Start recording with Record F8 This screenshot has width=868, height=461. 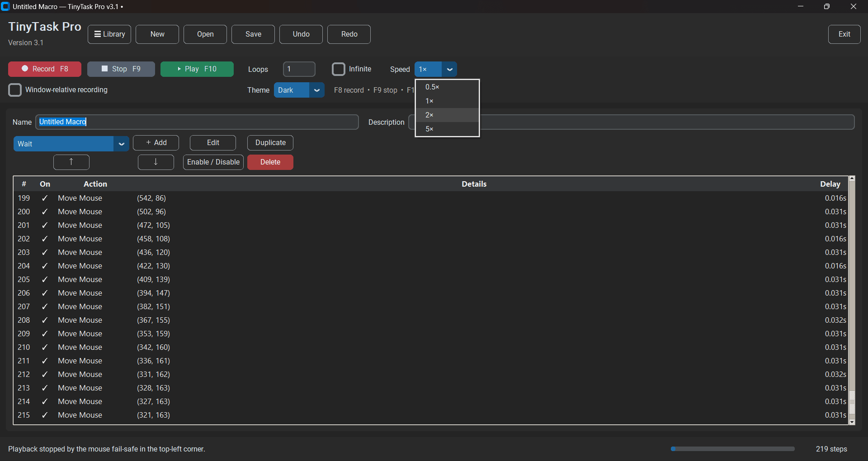coord(45,69)
